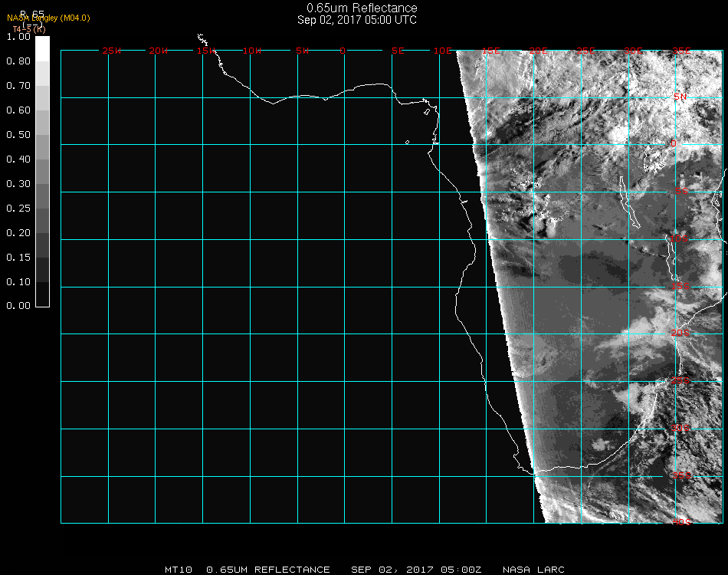
Task: Click the 20S latitude label
Action: [680, 333]
